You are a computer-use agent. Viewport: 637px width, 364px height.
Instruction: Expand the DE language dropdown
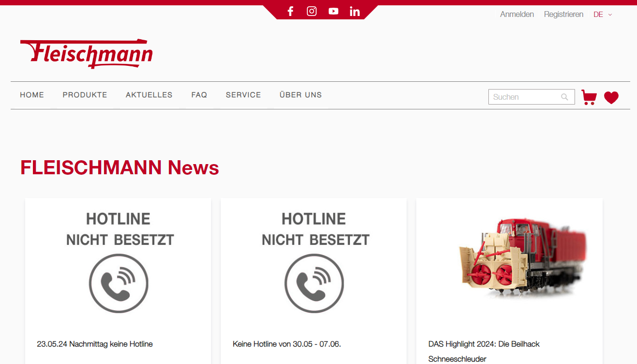tap(603, 15)
